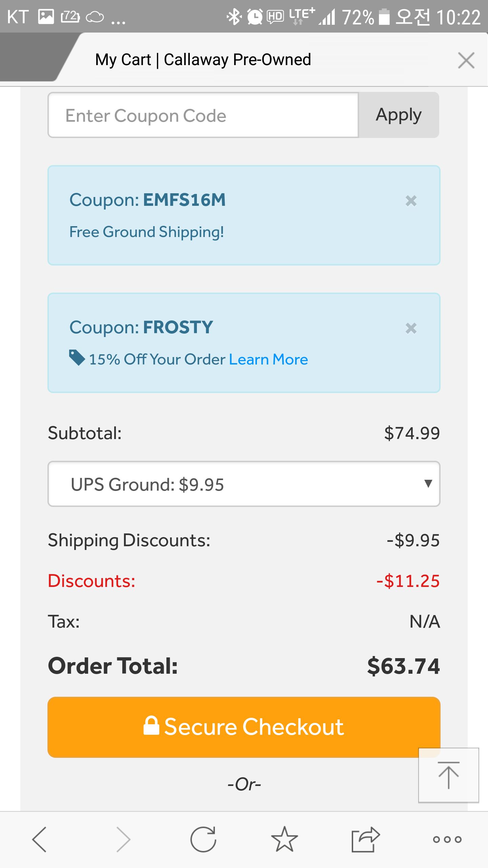Bookmark page with star icon
This screenshot has height=868, width=488.
pyautogui.click(x=284, y=840)
